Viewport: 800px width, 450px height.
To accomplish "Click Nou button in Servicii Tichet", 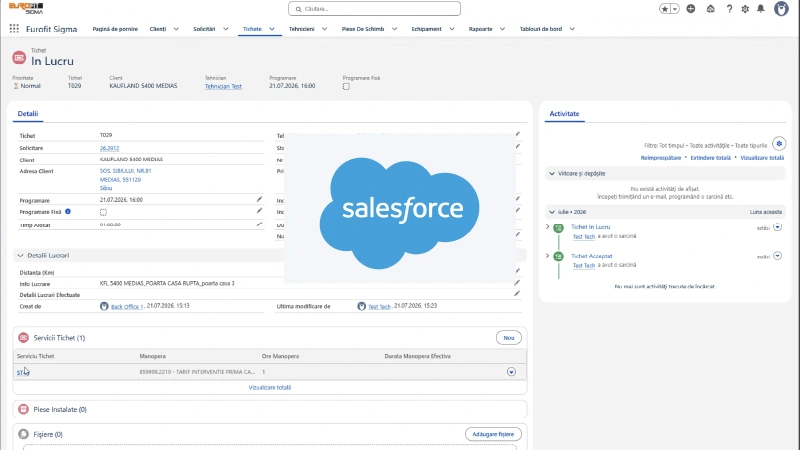I will point(509,338).
